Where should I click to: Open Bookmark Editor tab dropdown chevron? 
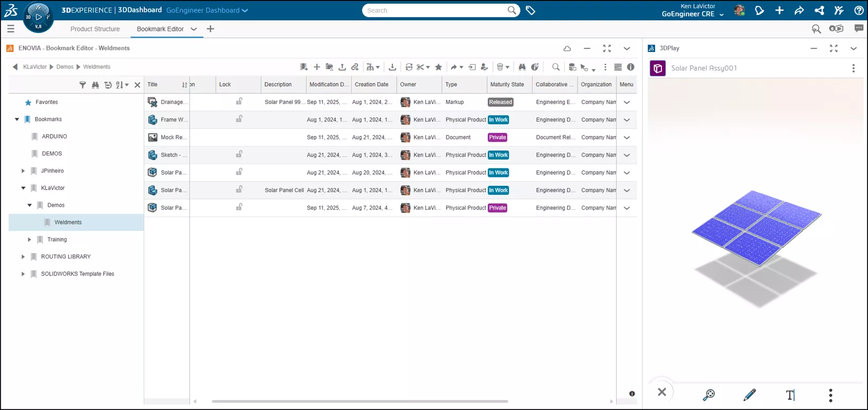(194, 29)
